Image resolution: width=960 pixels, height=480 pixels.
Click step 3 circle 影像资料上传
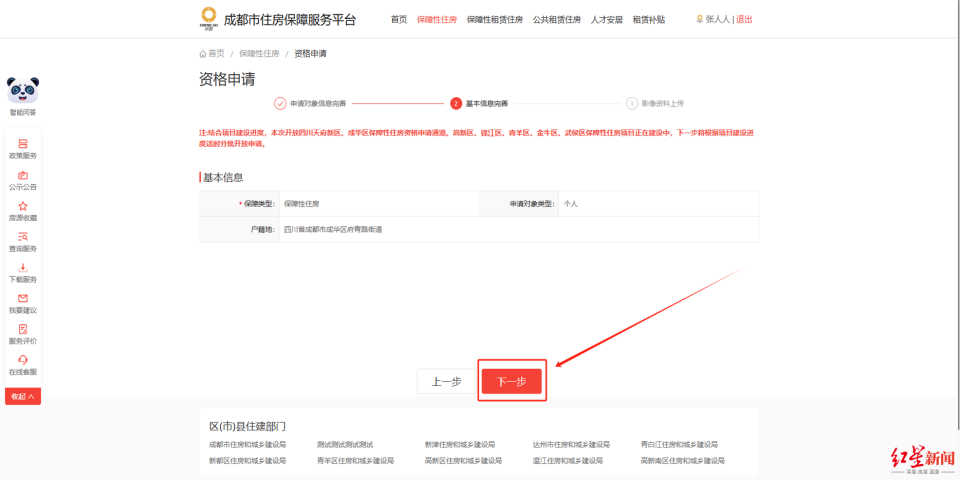click(x=631, y=103)
